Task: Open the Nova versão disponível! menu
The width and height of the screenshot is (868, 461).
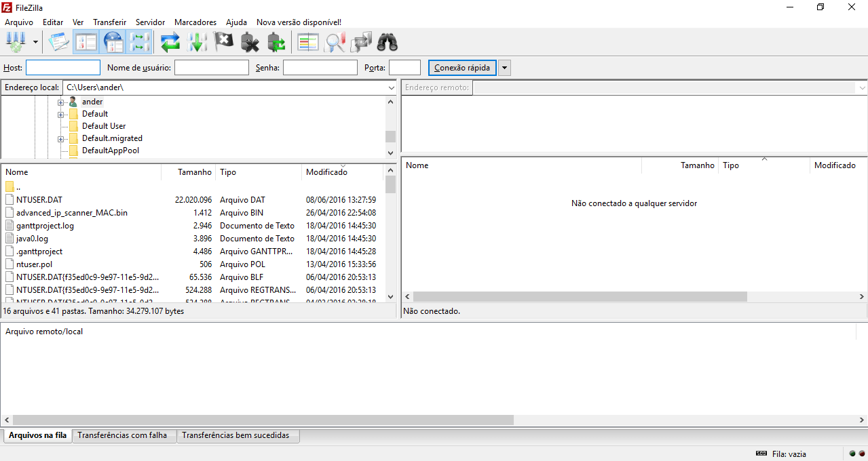Action: point(299,22)
